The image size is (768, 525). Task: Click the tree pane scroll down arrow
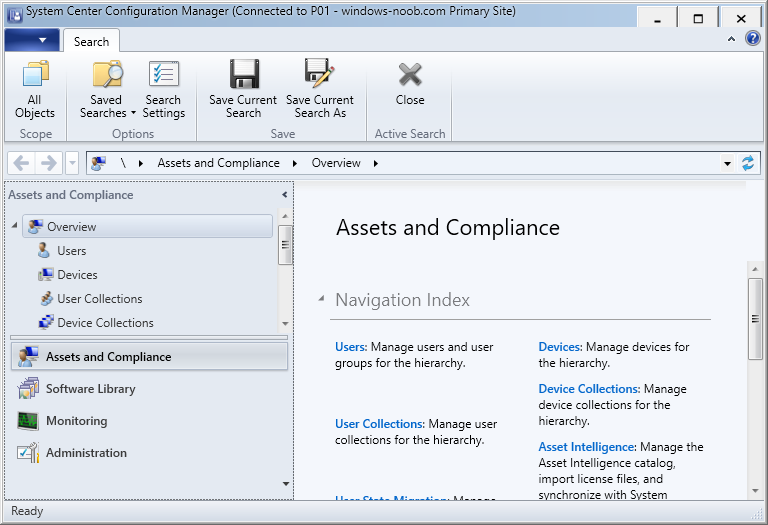(x=285, y=324)
